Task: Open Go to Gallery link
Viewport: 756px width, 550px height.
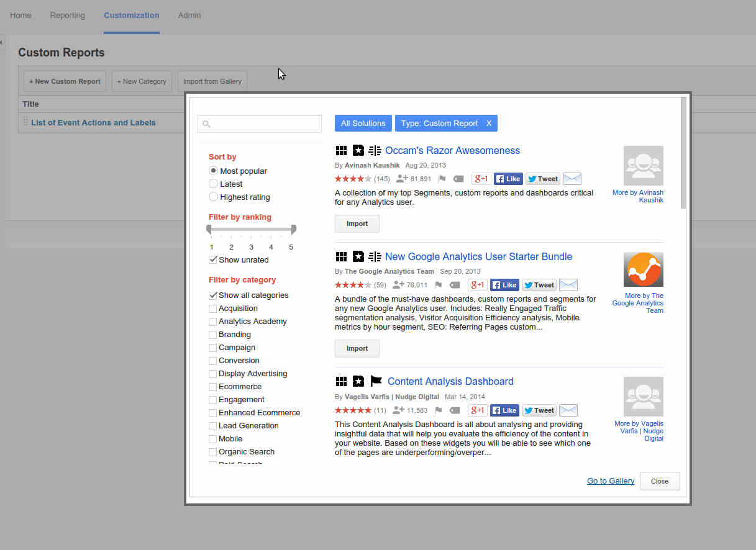Action: click(611, 481)
